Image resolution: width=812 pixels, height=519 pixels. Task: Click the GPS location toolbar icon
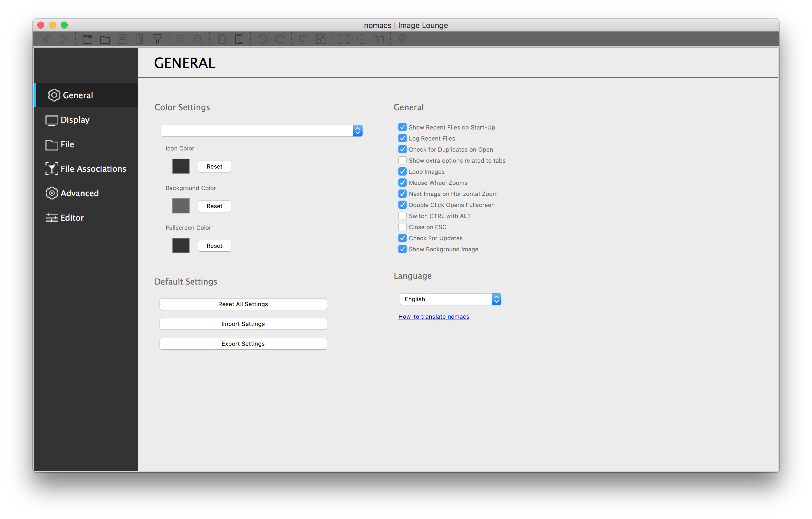(402, 39)
